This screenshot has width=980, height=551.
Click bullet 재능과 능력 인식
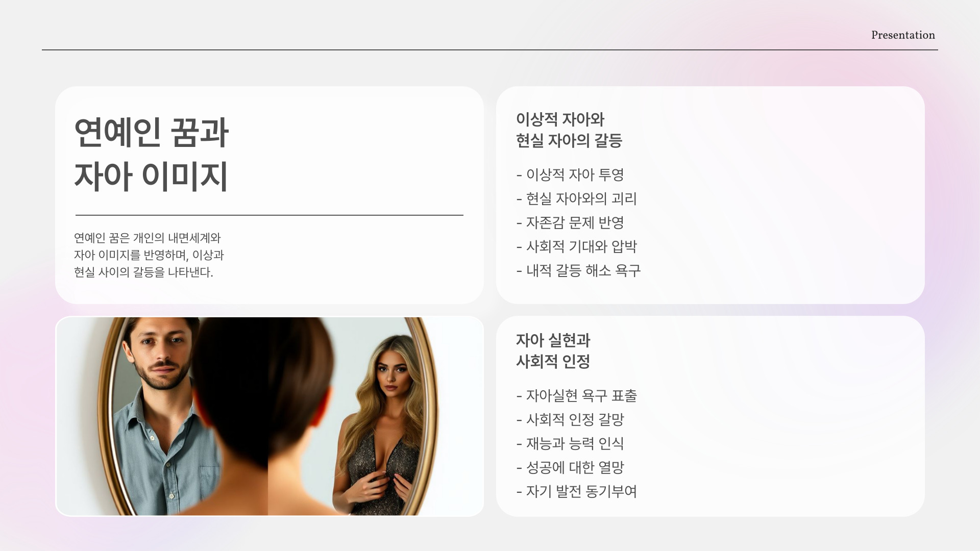(x=570, y=444)
